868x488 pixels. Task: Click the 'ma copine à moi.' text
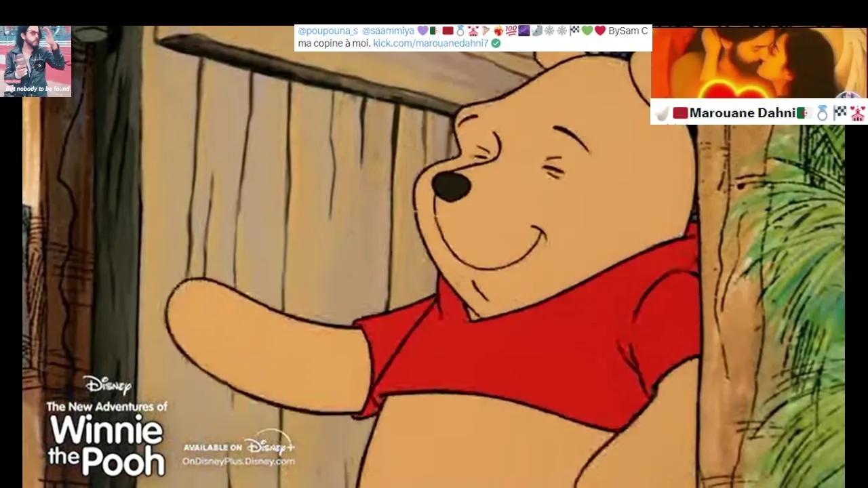334,43
